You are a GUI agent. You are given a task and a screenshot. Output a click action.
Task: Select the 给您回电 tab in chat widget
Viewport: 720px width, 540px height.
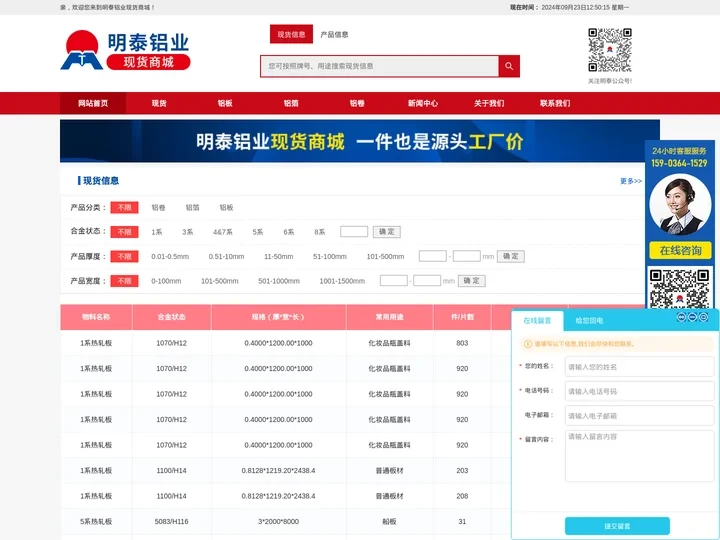point(589,321)
